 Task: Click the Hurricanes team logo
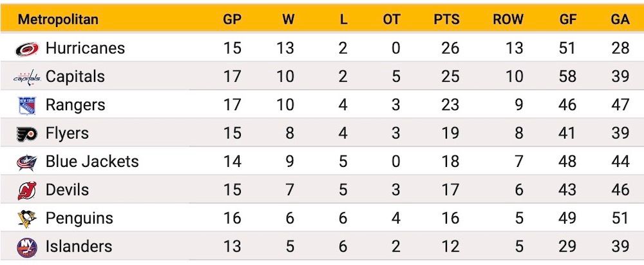pos(27,49)
